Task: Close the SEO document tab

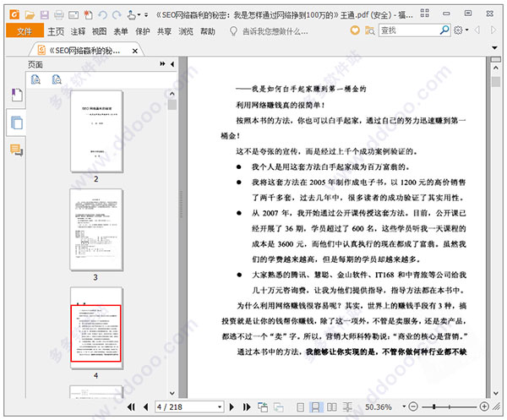Action: pyautogui.click(x=135, y=51)
